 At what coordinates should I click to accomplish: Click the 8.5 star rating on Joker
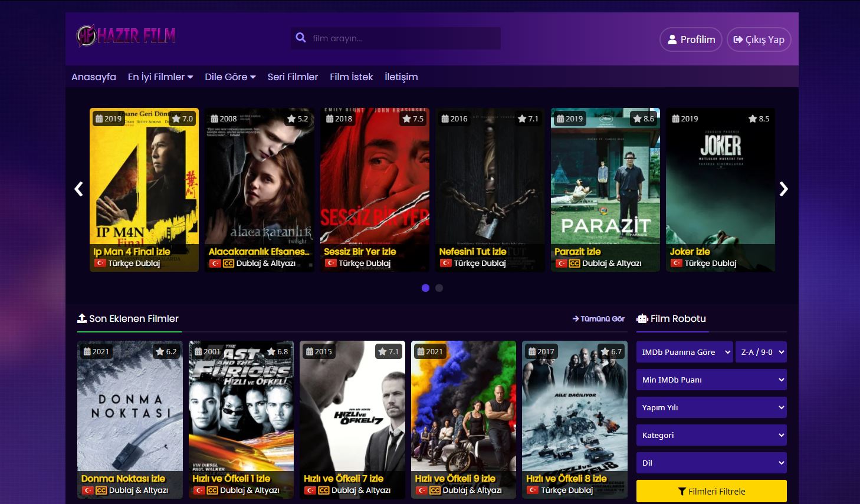759,118
